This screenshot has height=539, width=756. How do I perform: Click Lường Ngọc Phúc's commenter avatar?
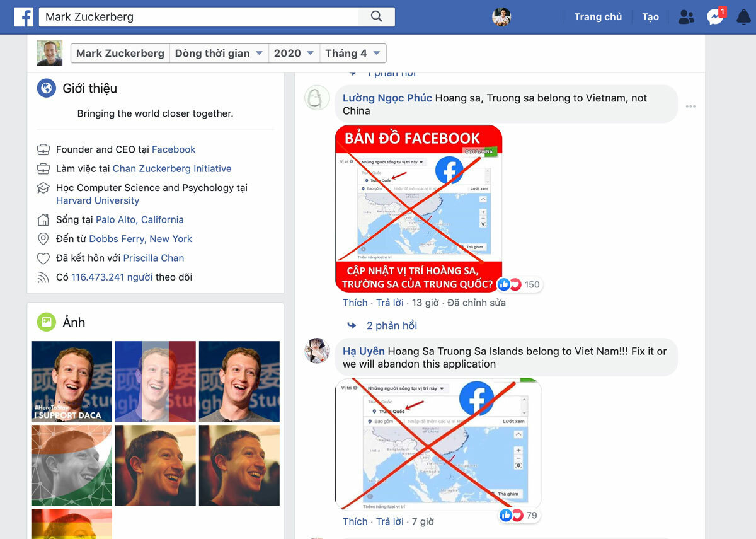tap(317, 98)
